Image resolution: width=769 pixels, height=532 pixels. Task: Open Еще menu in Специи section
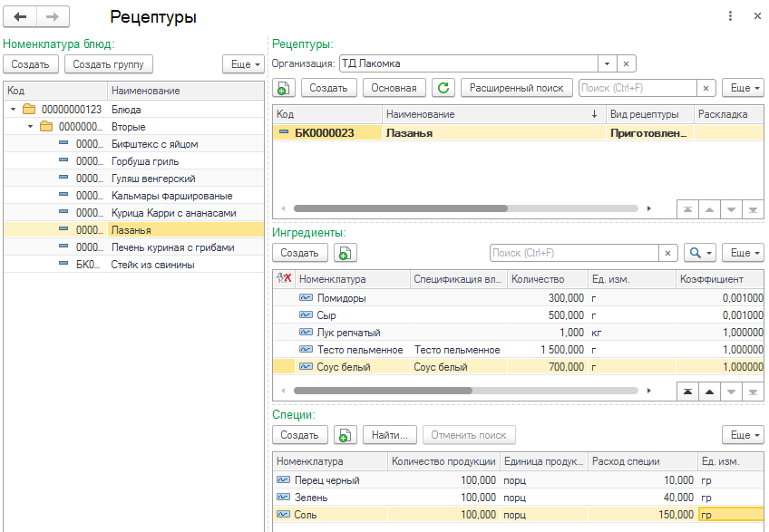[x=742, y=435]
